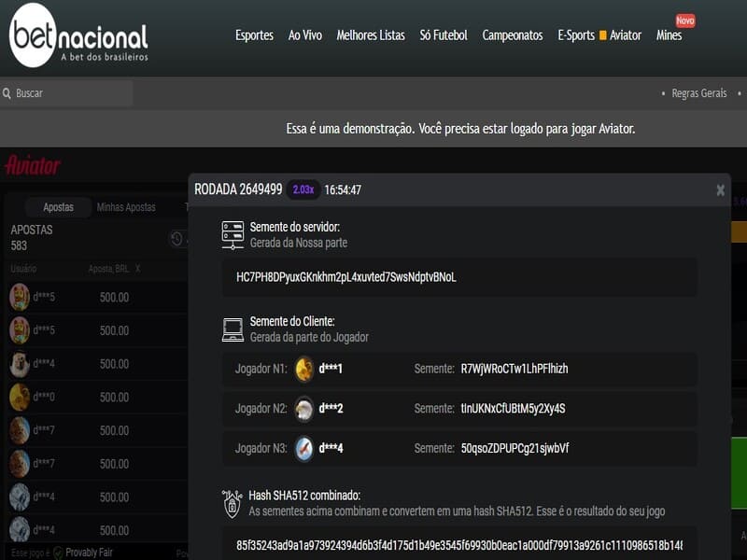This screenshot has width=747, height=560.
Task: Click the client seed laptop icon
Action: click(233, 329)
